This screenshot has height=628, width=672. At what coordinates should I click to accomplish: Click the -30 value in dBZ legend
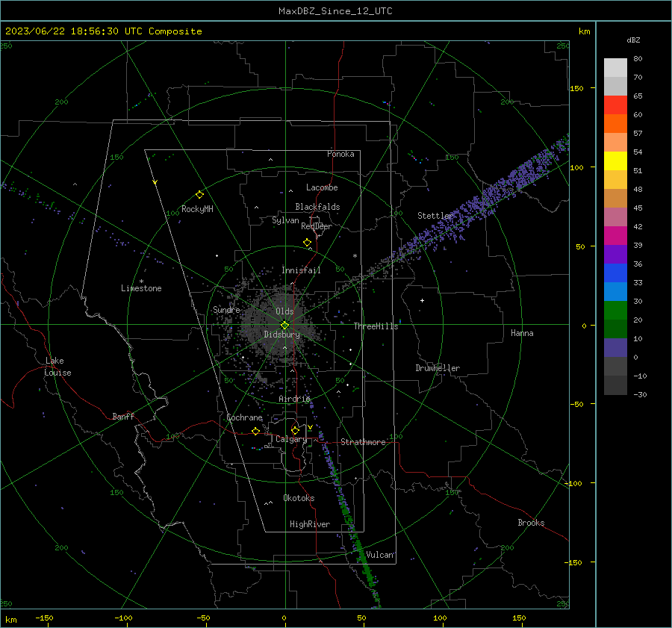click(640, 394)
